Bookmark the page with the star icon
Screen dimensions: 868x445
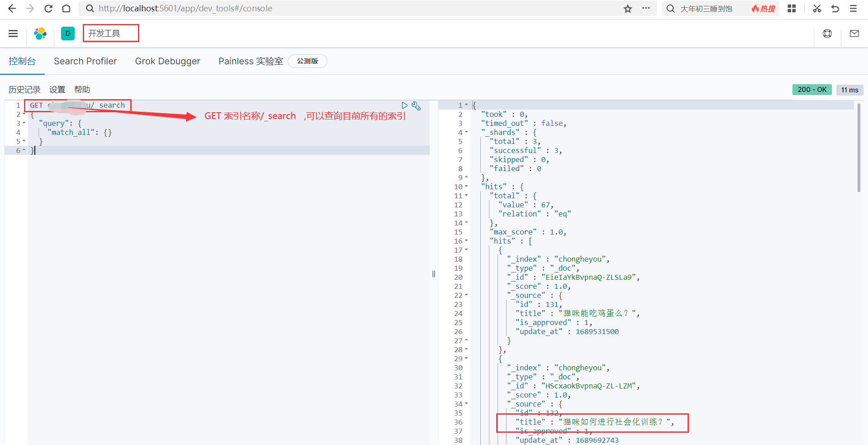(627, 9)
